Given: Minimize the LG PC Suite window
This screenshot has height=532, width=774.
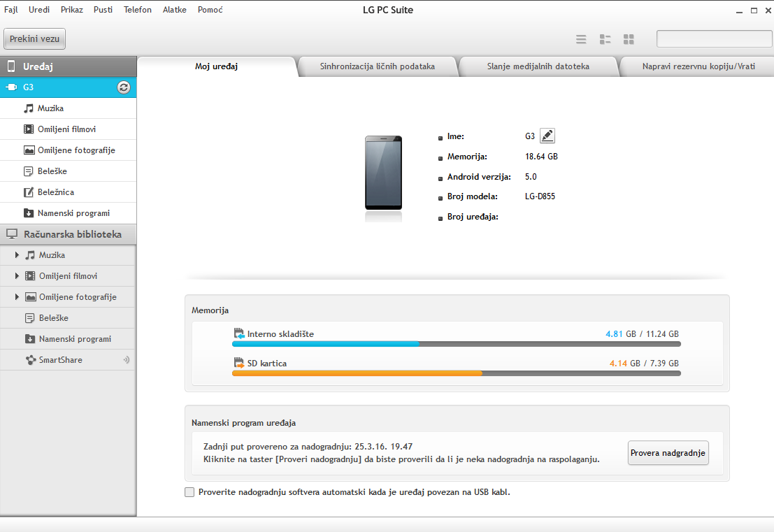Looking at the screenshot, I should click(739, 11).
